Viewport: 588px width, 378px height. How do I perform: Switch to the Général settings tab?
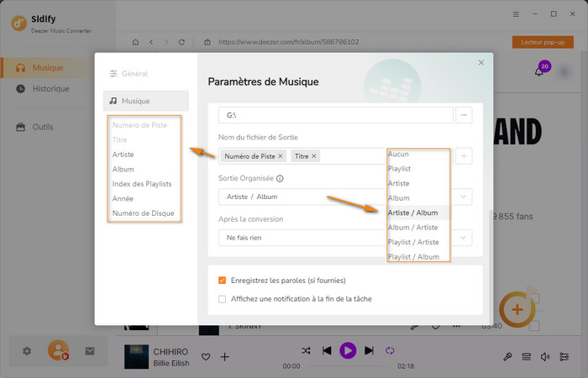(x=134, y=74)
